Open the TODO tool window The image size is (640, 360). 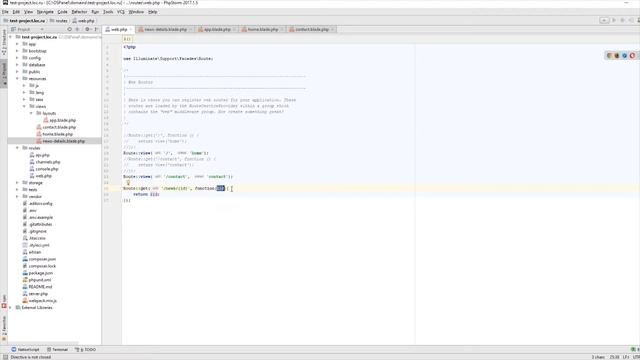[x=85, y=349]
